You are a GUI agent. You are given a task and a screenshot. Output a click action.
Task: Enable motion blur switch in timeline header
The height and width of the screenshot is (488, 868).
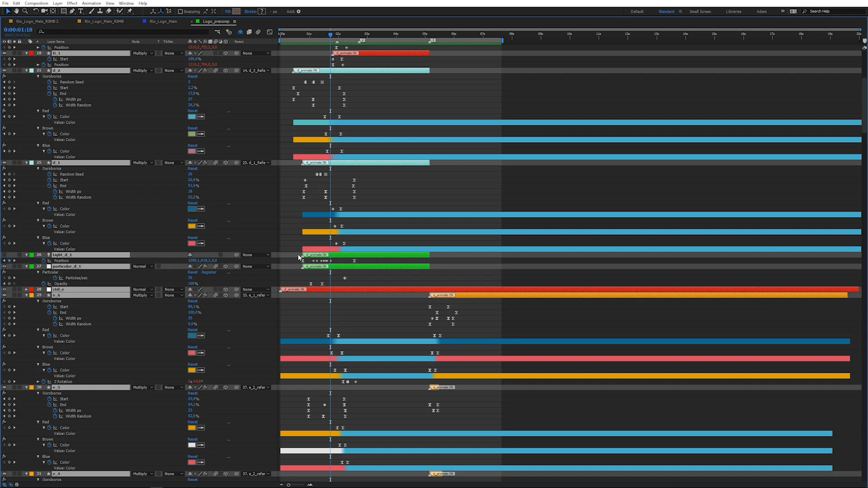coord(258,32)
